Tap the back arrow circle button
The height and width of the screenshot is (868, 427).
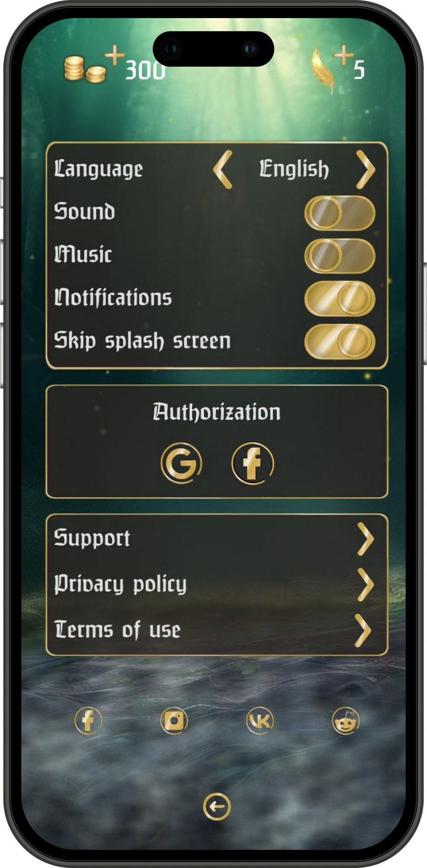pyautogui.click(x=217, y=806)
